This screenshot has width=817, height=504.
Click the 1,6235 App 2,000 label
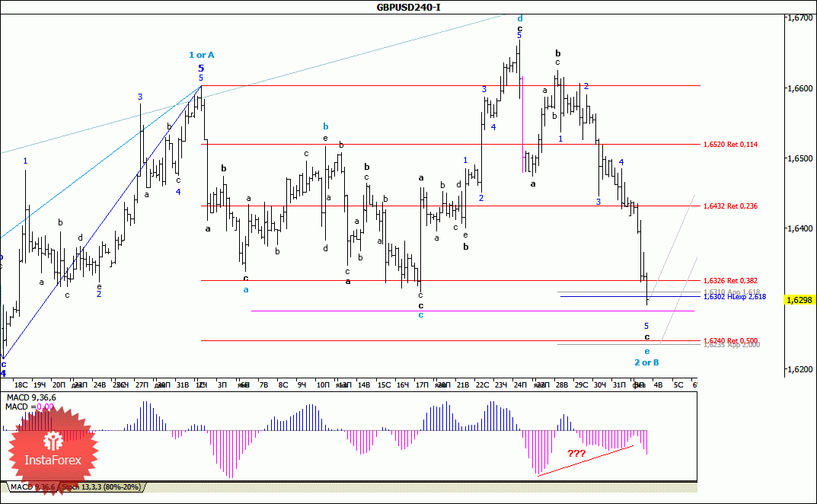click(x=732, y=345)
